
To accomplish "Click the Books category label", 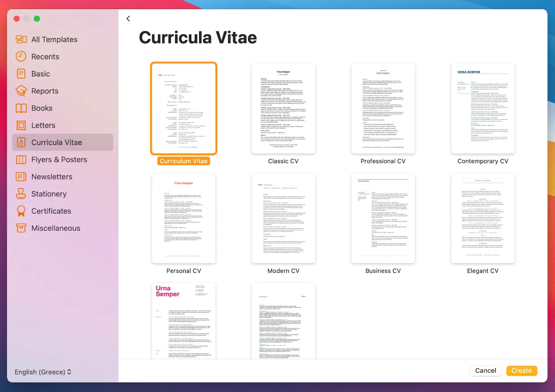I will 42,108.
